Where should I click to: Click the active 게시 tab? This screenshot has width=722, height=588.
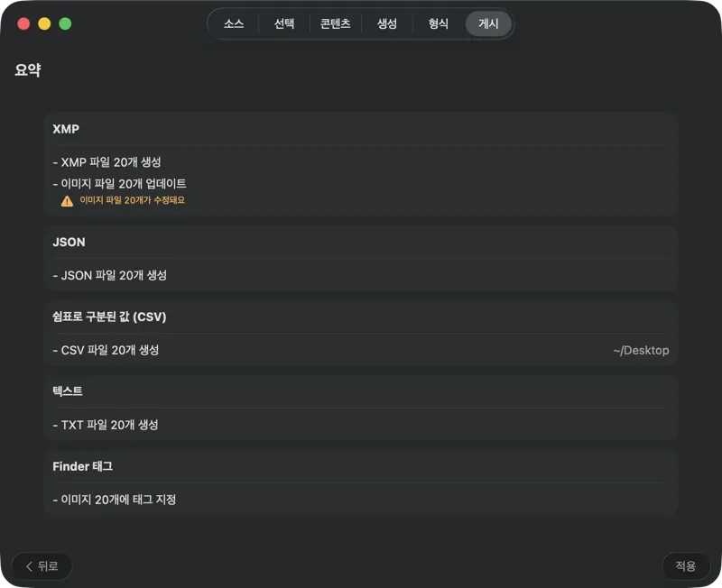pyautogui.click(x=488, y=24)
